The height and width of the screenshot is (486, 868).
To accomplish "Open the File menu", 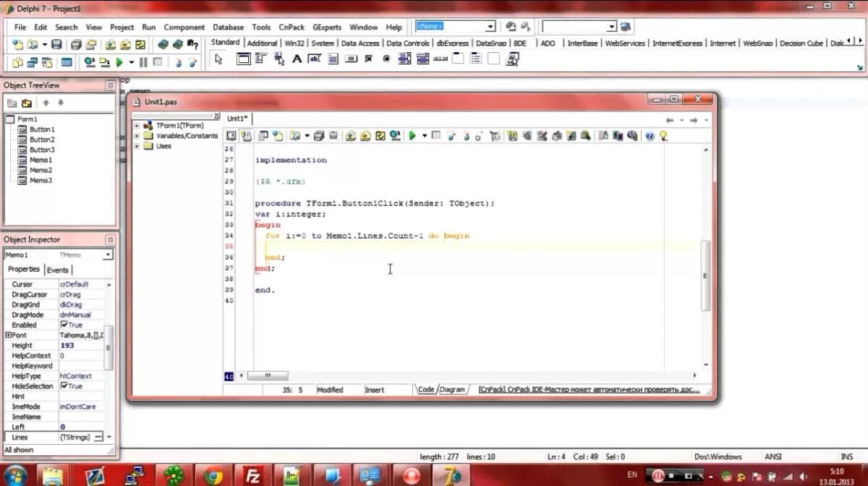I will (20, 27).
